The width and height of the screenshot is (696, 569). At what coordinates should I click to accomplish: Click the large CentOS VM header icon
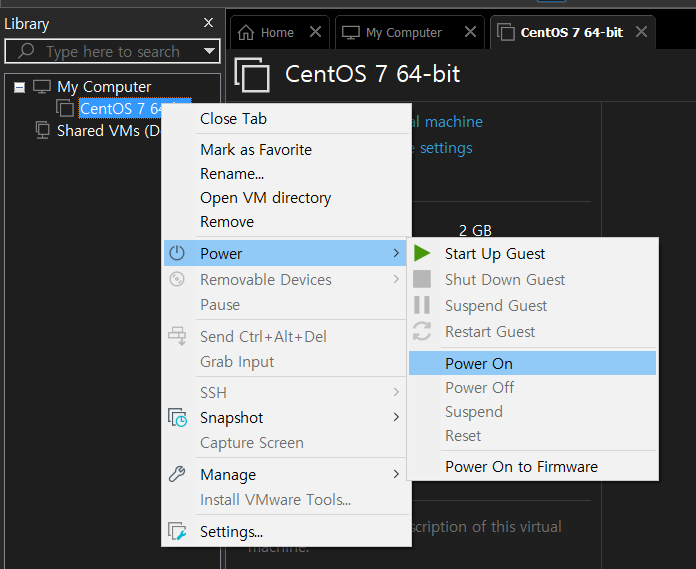[252, 75]
